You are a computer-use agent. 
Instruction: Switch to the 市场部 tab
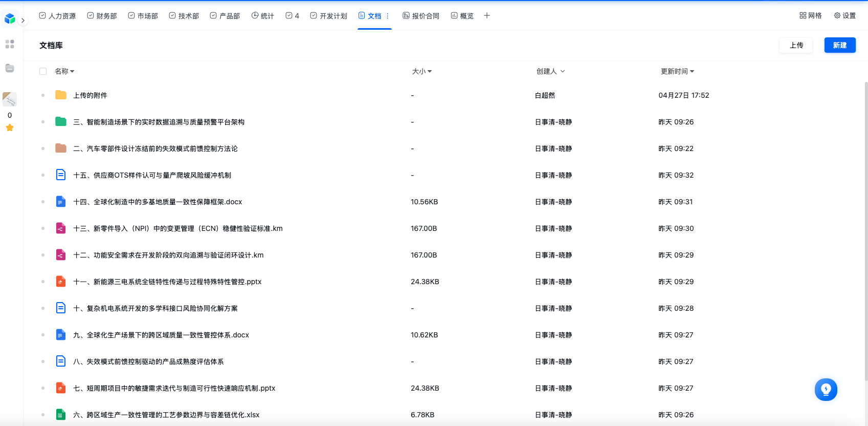click(x=143, y=16)
